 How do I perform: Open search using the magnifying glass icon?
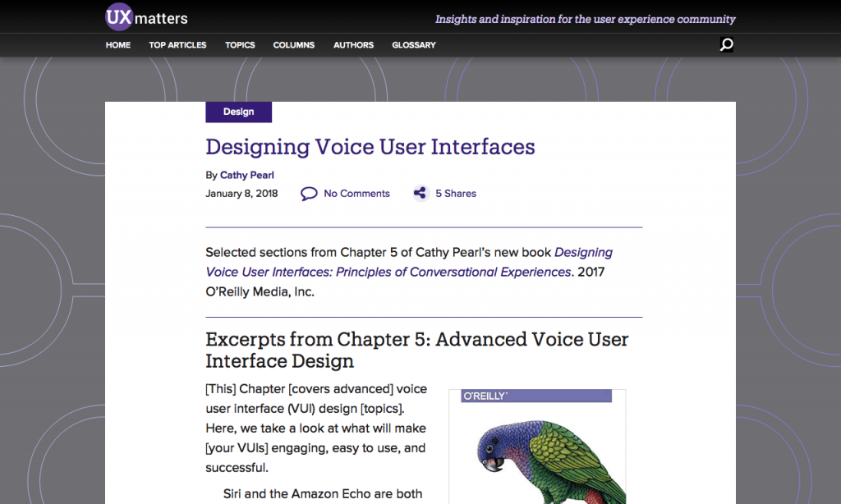pos(726,44)
